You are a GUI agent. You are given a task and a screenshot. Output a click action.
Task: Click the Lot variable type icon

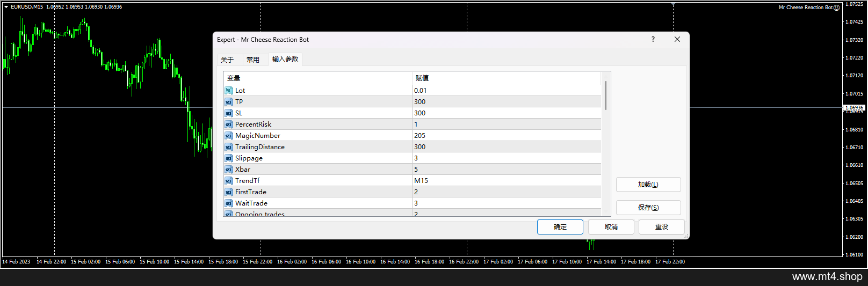(228, 91)
